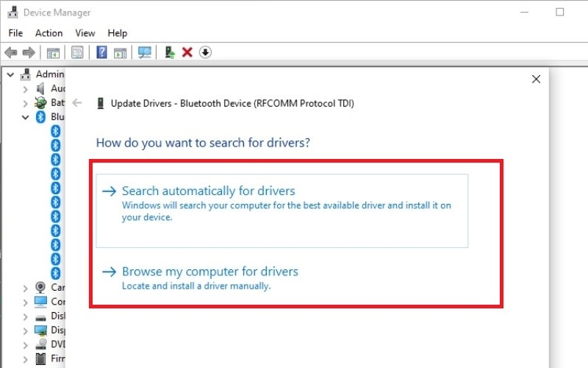Click the Properties toolbar icon

[77, 52]
